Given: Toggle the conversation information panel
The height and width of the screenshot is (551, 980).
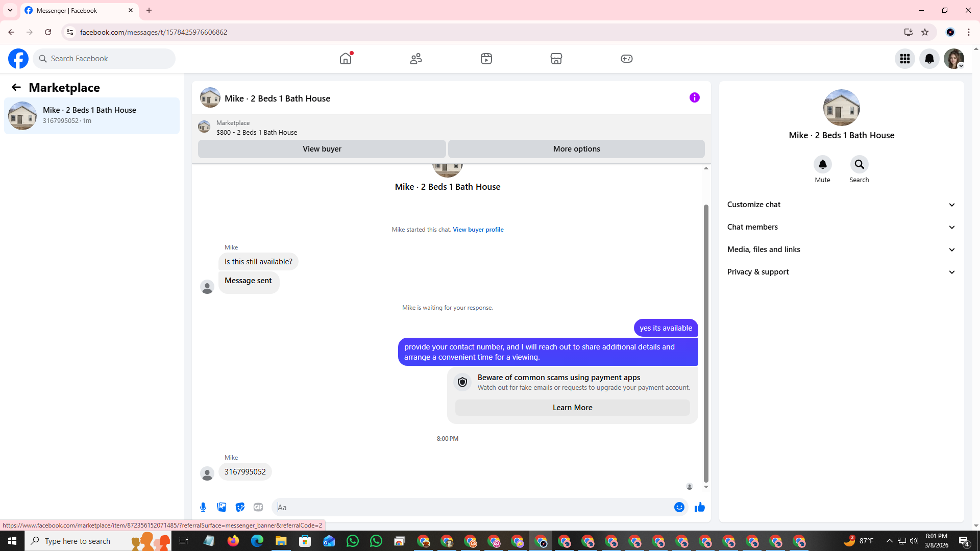Looking at the screenshot, I should [694, 97].
